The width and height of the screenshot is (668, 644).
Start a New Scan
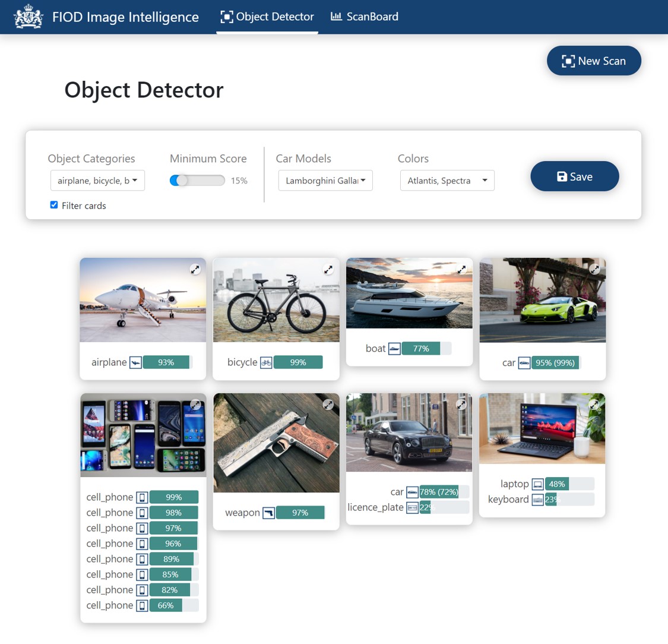coord(594,61)
